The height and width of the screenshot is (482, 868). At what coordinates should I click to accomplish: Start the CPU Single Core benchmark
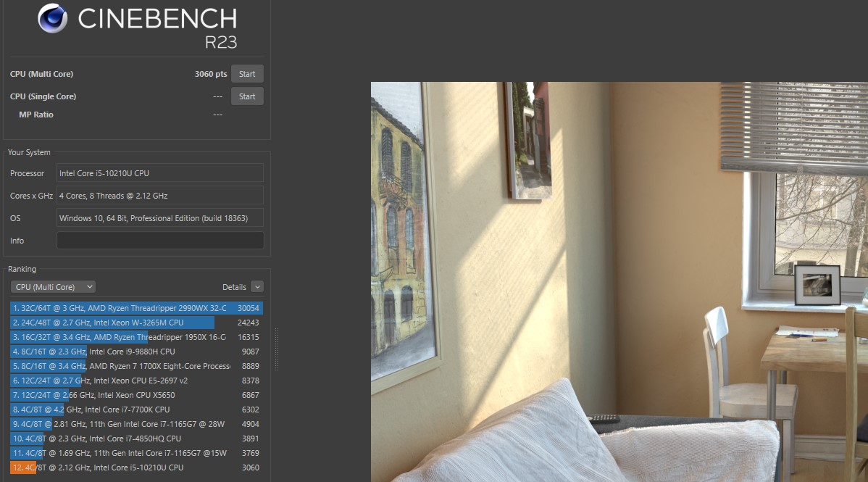(247, 96)
